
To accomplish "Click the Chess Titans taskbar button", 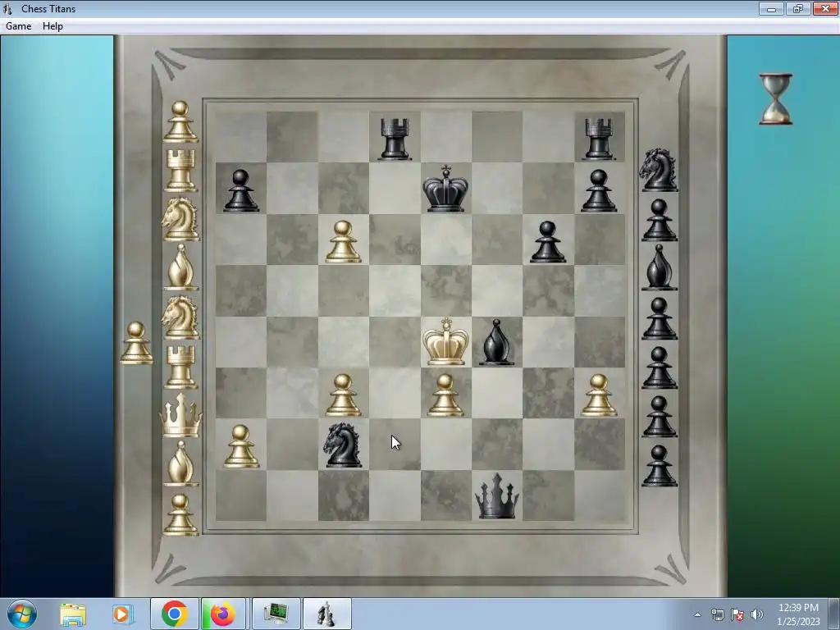I will tap(326, 614).
